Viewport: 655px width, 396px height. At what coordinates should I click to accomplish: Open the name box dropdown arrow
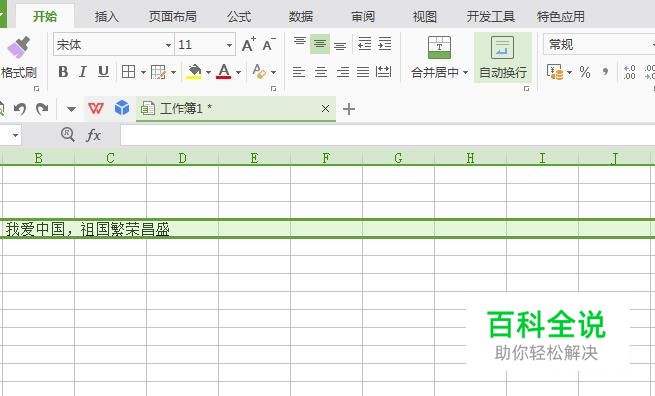coord(15,135)
